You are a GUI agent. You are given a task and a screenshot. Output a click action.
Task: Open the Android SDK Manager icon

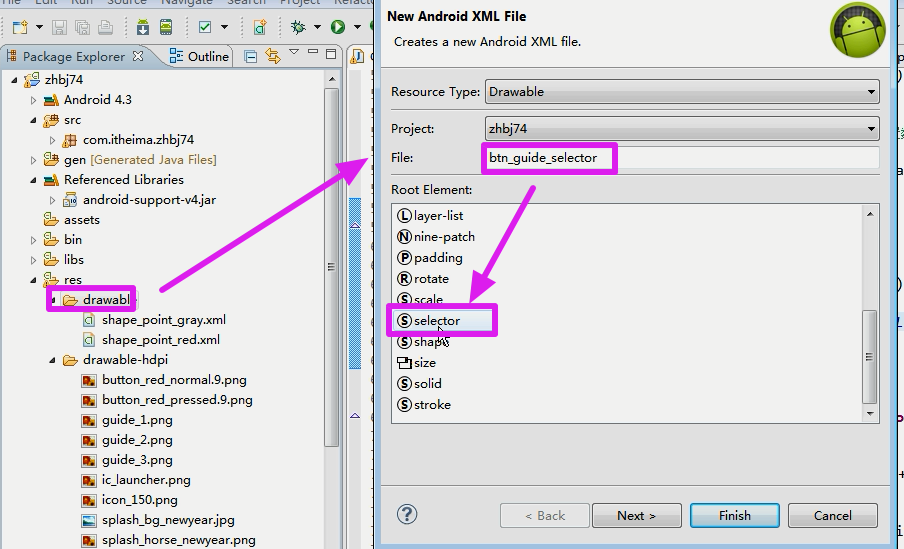tap(143, 27)
